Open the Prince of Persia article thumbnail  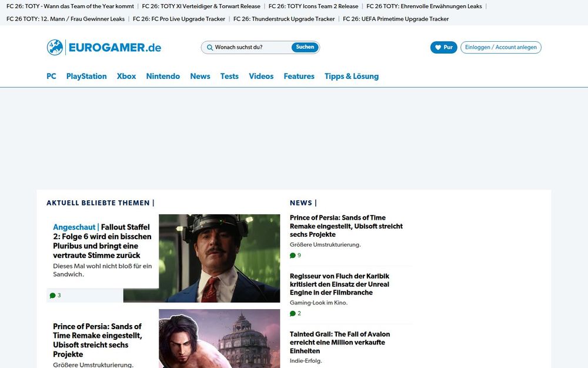point(219,339)
